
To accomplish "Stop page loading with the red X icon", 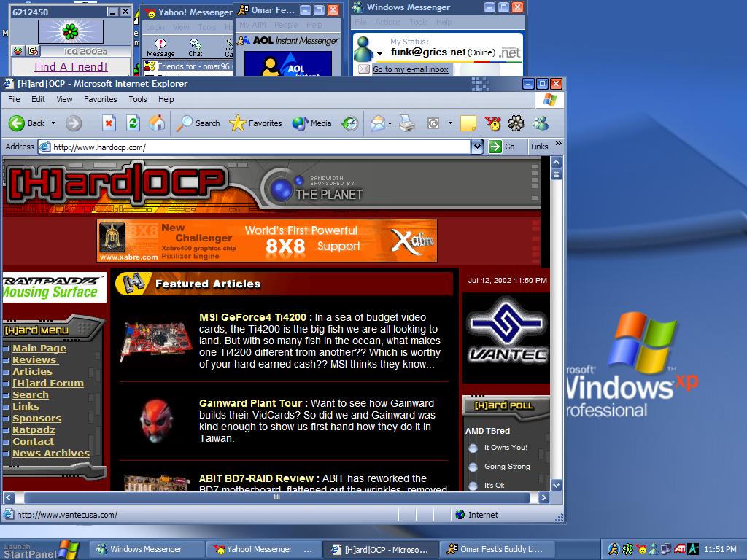I will click(x=109, y=123).
